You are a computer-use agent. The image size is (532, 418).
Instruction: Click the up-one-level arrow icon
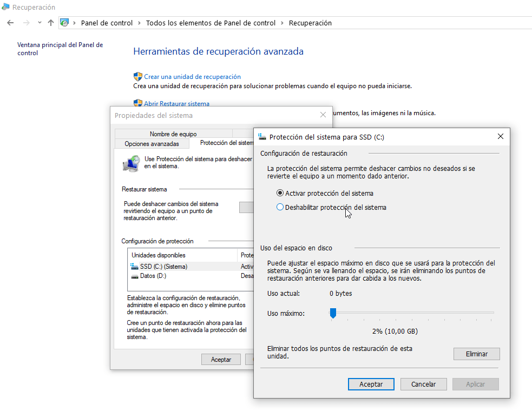point(51,23)
